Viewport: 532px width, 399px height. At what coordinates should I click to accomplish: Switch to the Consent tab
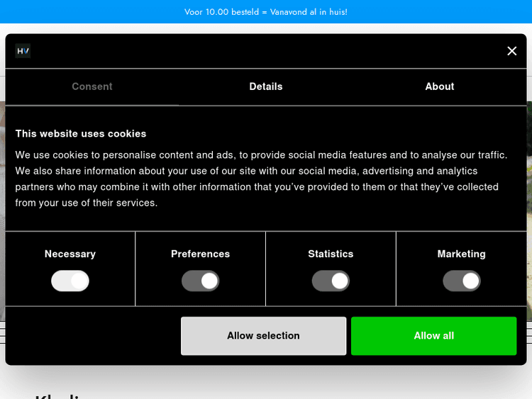coord(92,86)
